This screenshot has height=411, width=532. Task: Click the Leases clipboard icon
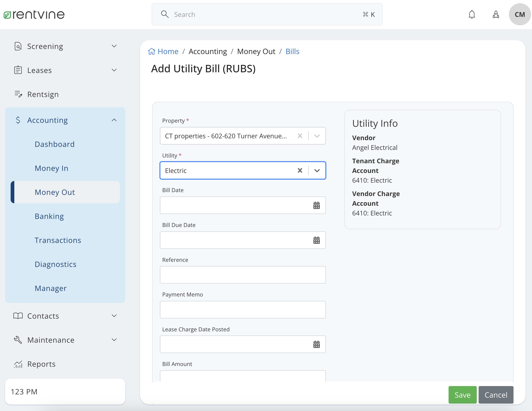[18, 70]
